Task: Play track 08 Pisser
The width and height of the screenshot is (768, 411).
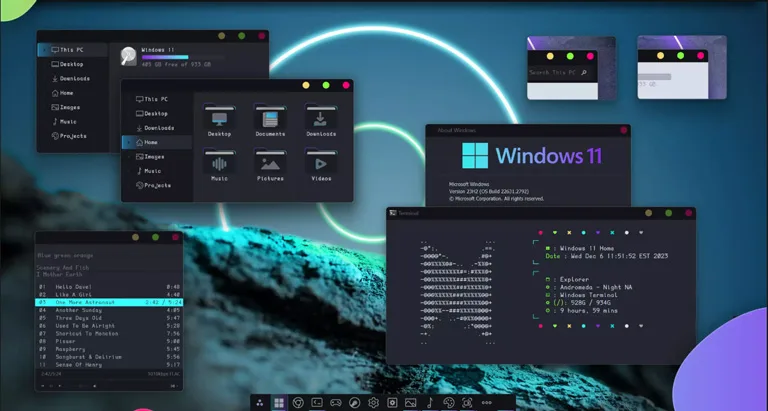Action: [109, 341]
